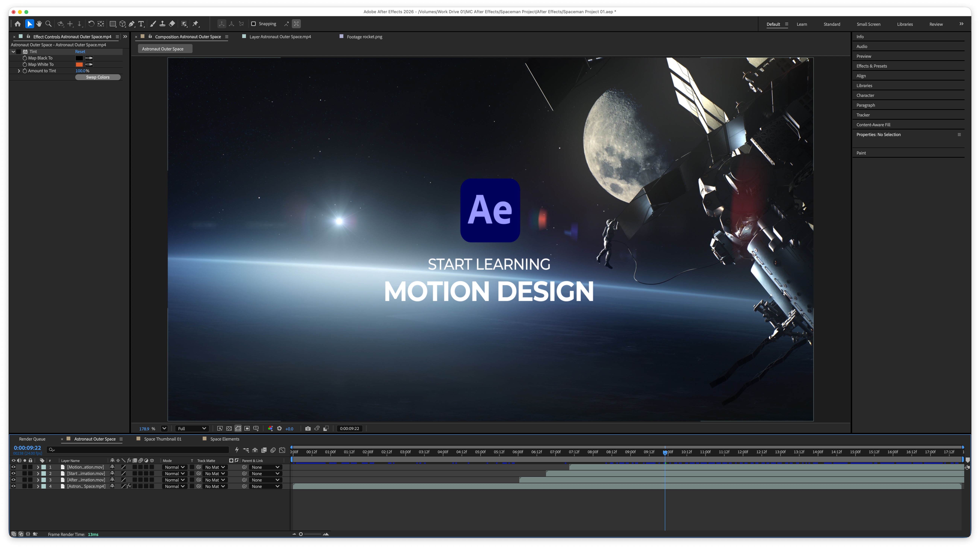This screenshot has height=548, width=980.
Task: Open the Footage rocket.png tab
Action: click(364, 37)
